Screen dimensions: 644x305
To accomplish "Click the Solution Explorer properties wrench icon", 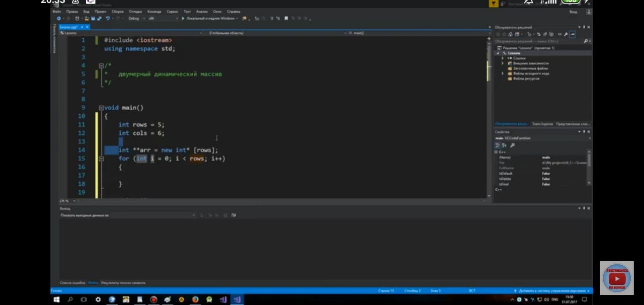I will pos(566,35).
